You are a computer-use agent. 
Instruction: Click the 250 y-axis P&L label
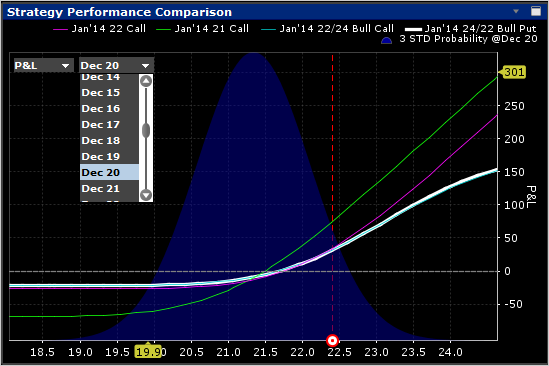(x=514, y=106)
